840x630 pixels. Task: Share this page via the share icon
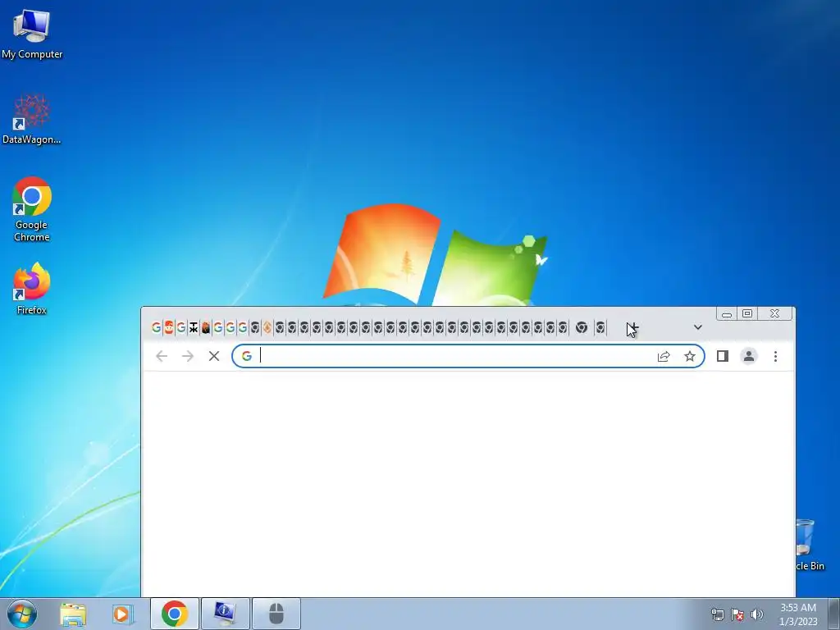[663, 356]
